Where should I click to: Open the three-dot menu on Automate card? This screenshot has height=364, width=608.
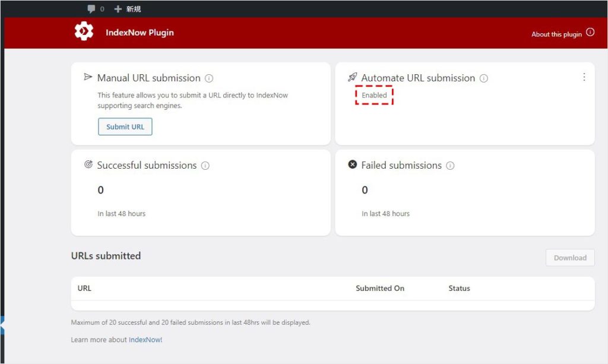pos(584,77)
